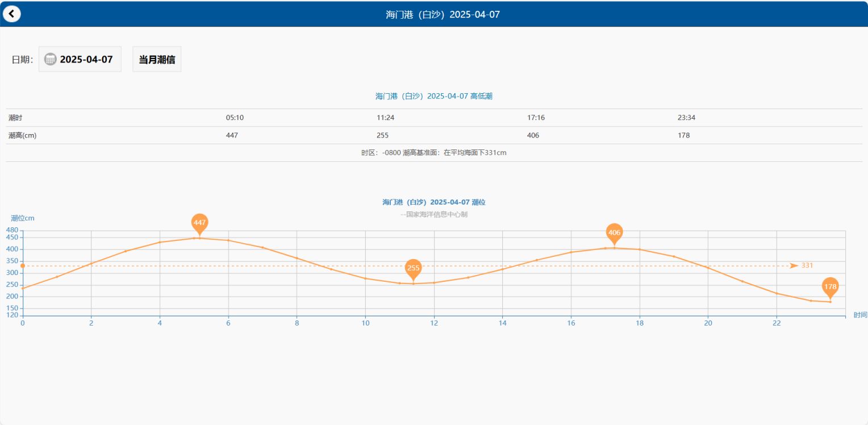Click the tide curve point at hour 10
868x425 pixels.
(365, 278)
